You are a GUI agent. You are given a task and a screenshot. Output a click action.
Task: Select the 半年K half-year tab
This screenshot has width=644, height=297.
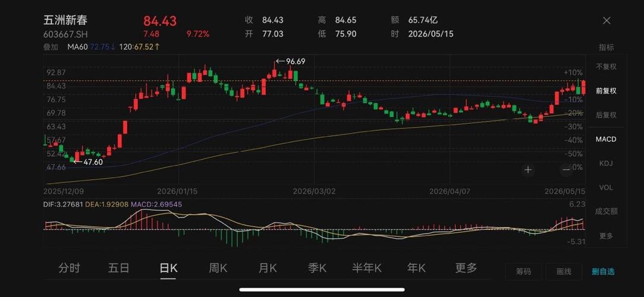367,268
